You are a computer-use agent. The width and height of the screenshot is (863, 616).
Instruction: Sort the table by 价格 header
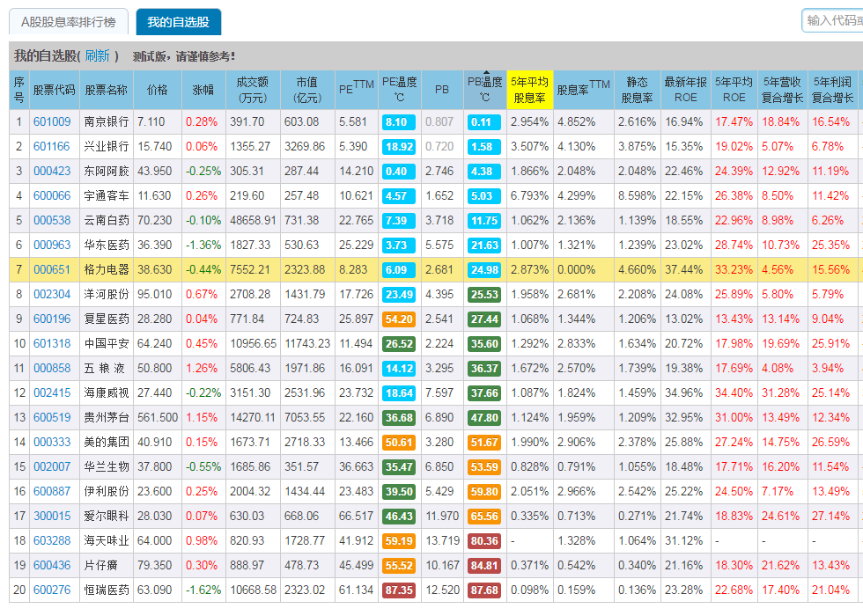coord(157,90)
